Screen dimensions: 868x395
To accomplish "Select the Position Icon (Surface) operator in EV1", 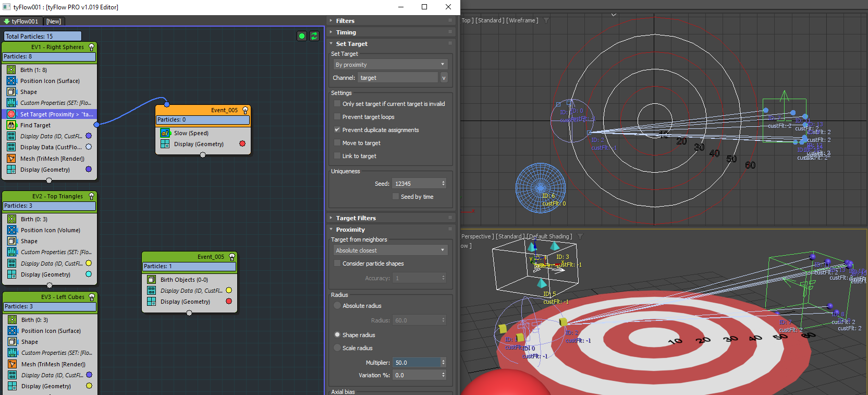I will [x=50, y=81].
